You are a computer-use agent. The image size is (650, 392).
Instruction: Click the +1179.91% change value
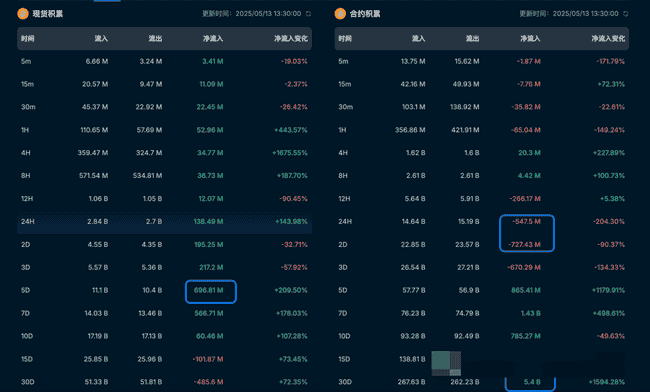tap(608, 290)
